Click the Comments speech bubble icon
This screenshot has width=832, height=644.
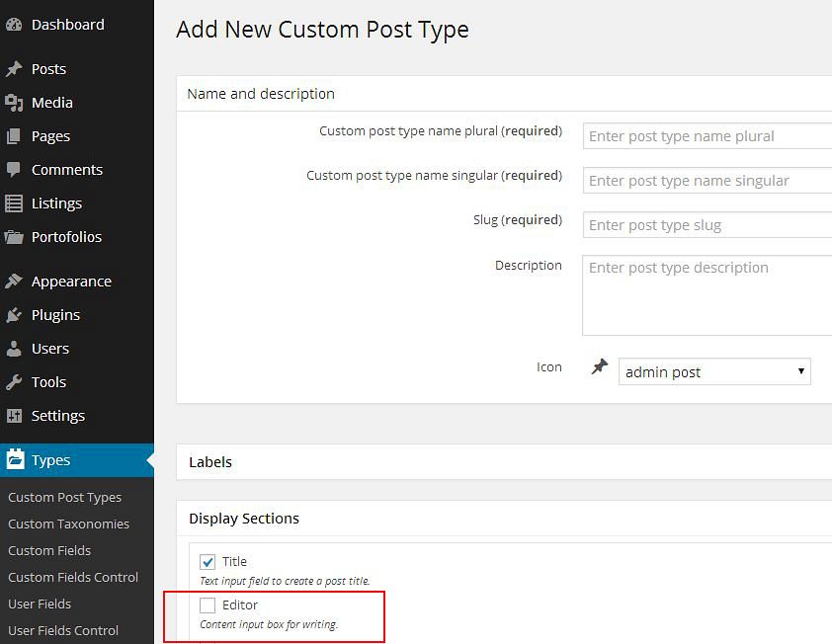tap(14, 170)
